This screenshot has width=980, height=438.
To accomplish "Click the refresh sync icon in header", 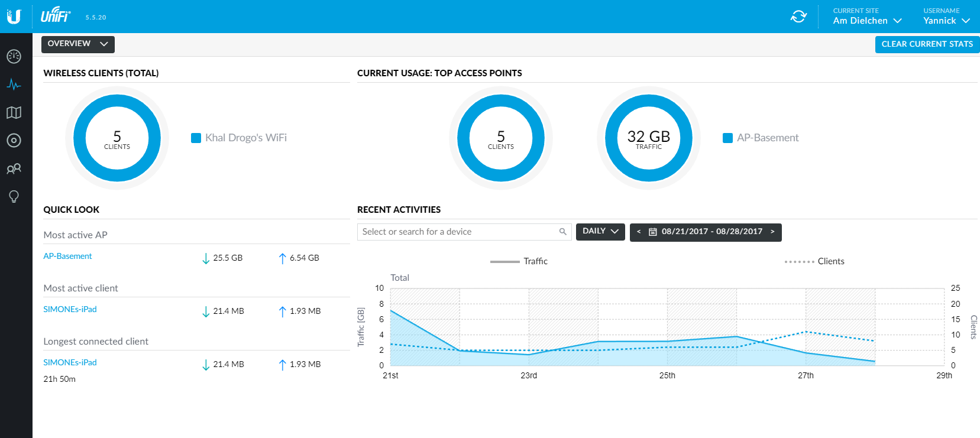I will (798, 17).
